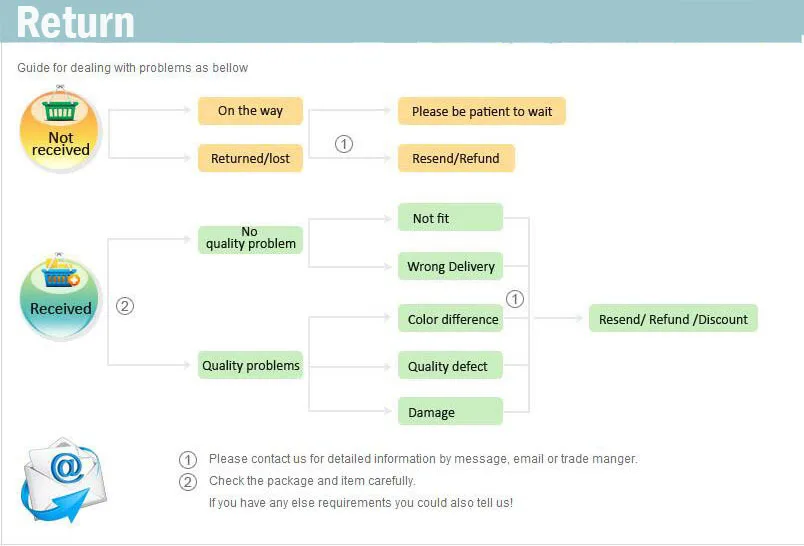Select the No quality problem box
Image resolution: width=804 pixels, height=546 pixels.
point(250,238)
